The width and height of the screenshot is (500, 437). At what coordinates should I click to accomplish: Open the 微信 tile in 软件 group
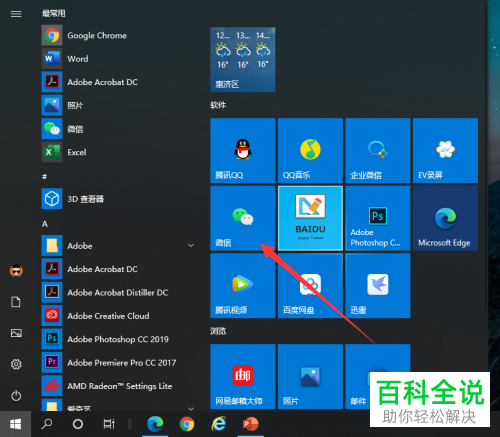pos(243,218)
